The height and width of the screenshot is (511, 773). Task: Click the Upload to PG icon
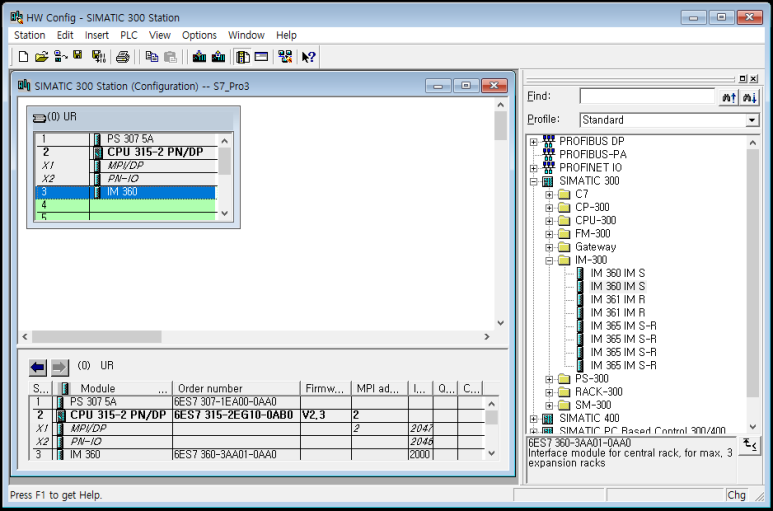(218, 57)
